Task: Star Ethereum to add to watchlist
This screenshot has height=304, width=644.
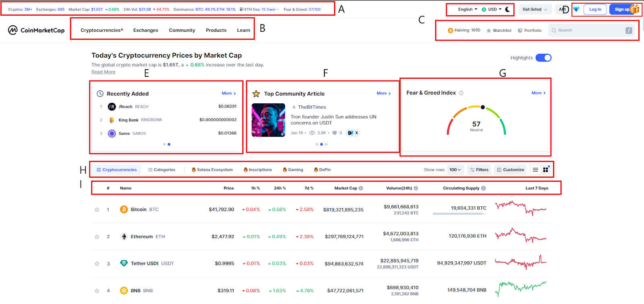Action: coord(97,237)
